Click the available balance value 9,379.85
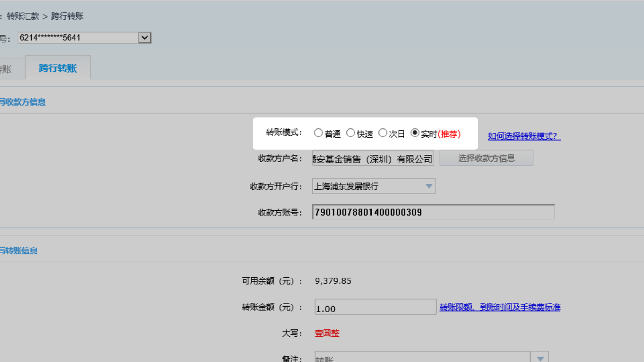 click(333, 281)
